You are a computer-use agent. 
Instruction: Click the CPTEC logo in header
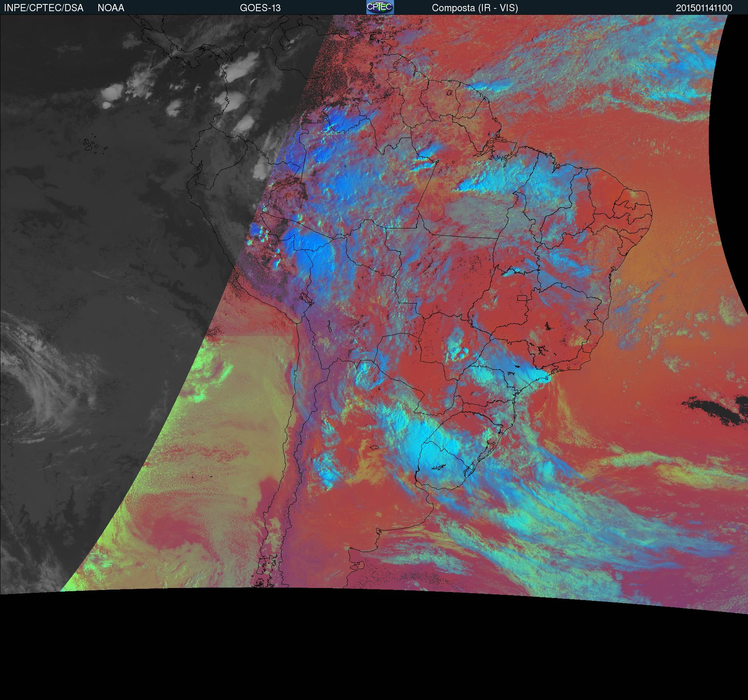point(380,7)
